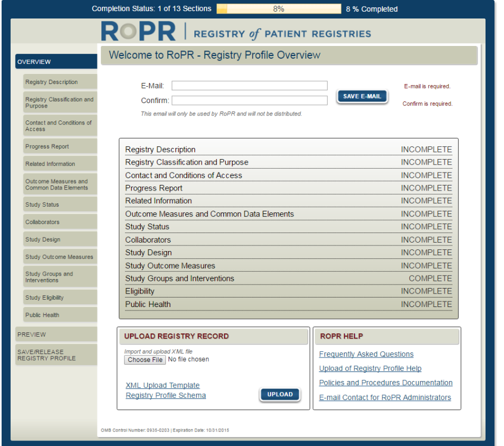Image resolution: width=504 pixels, height=446 pixels.
Task: Click the RoPR logo in header
Action: (x=138, y=31)
